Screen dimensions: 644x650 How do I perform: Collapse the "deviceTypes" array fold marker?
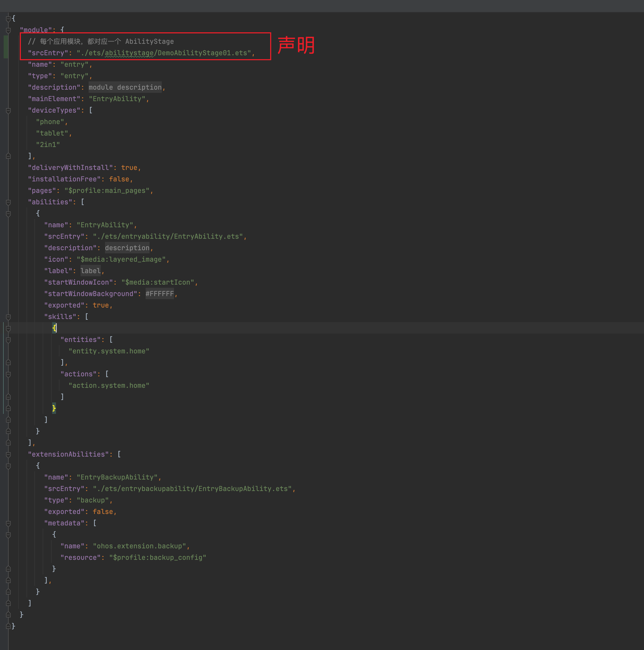(x=8, y=110)
